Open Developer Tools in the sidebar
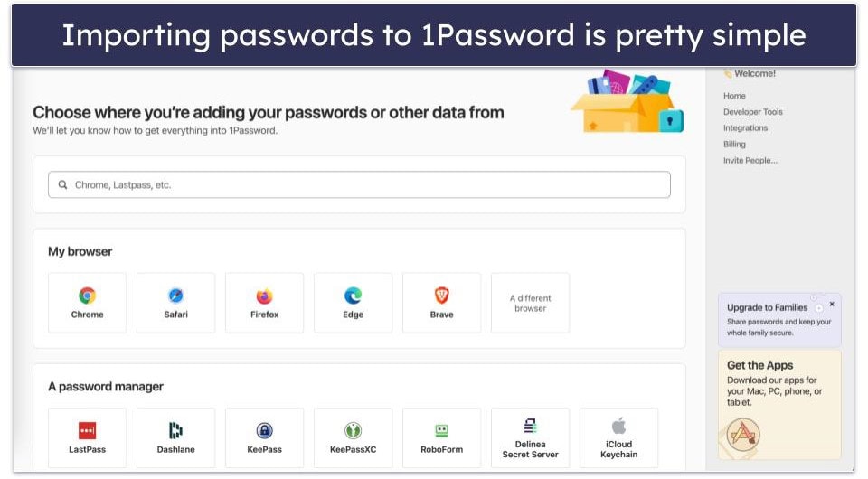Viewport: 868px width, 479px height. (752, 112)
